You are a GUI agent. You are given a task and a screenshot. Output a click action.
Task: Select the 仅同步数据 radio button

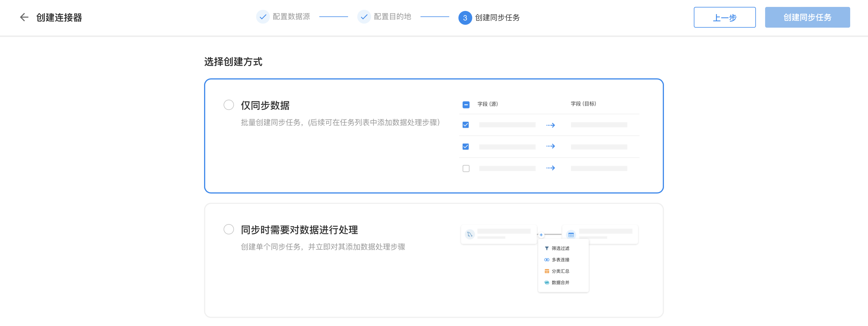coord(229,105)
